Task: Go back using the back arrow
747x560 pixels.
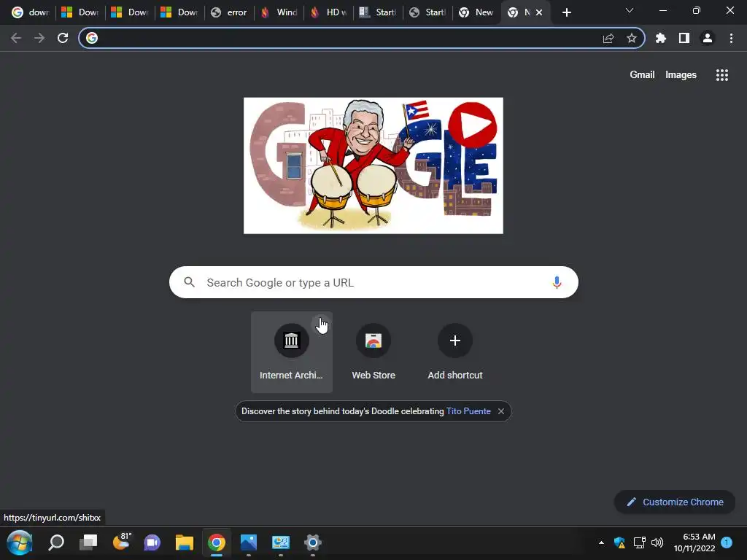Action: 16,38
